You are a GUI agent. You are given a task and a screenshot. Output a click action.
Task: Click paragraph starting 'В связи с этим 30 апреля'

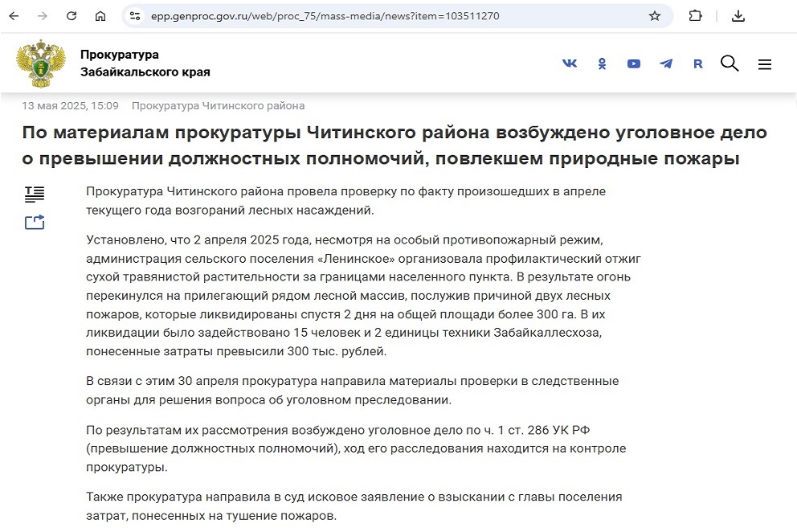point(352,390)
